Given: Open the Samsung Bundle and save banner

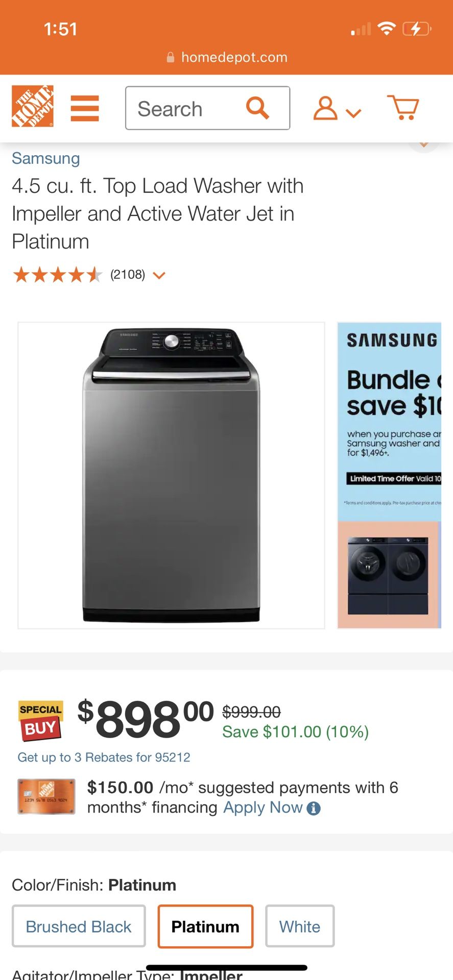Looking at the screenshot, I should click(389, 475).
